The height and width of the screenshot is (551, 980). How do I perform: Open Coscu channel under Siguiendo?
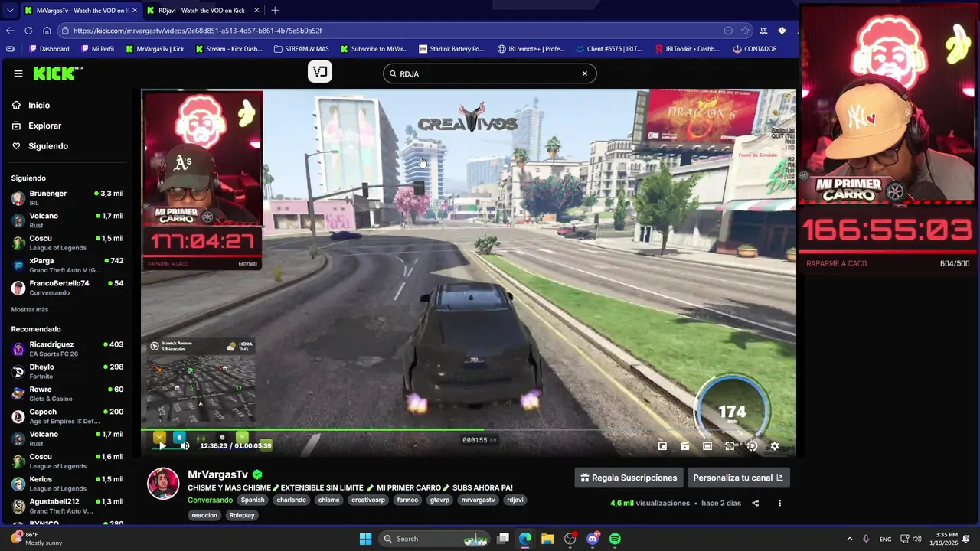coord(67,243)
